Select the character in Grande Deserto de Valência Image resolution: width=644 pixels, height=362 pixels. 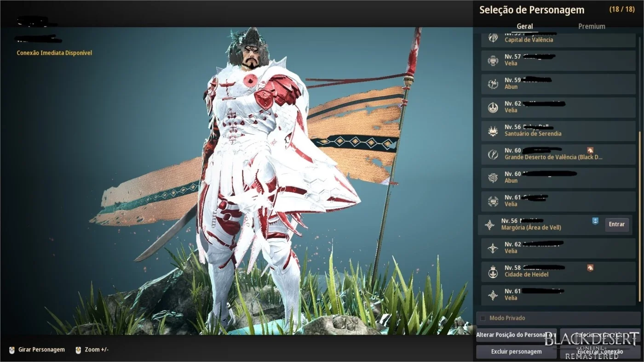[x=558, y=154]
